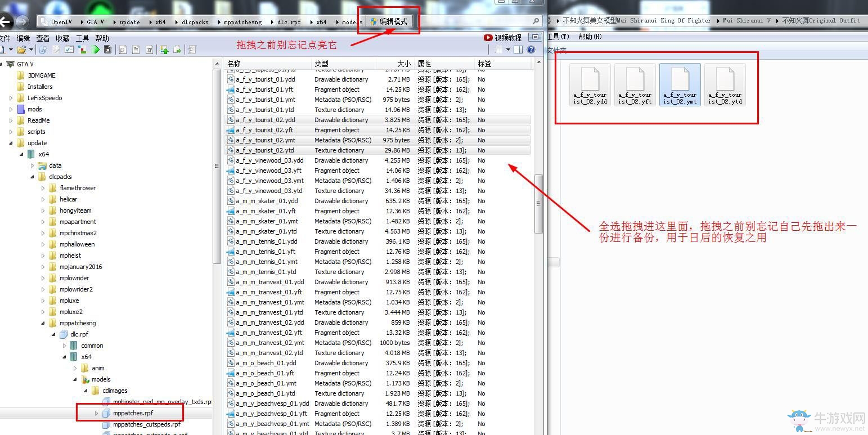
Task: Open the dropdown arrow beside the open-folder icon
Action: pos(30,50)
